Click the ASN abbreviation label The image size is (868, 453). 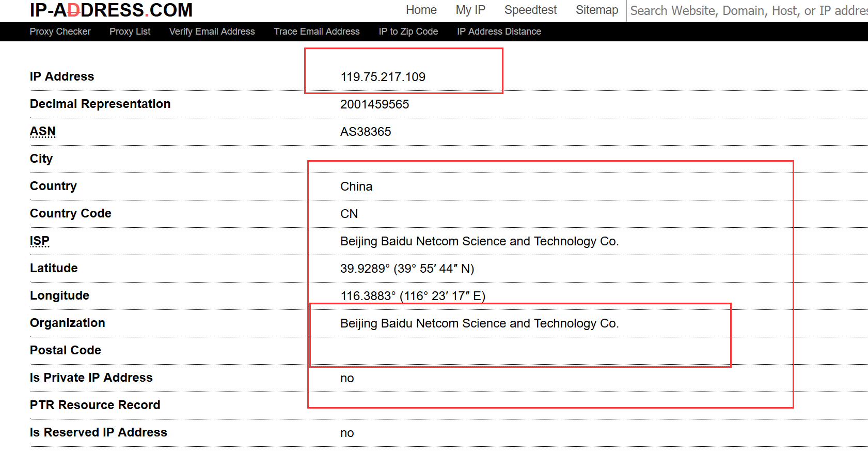click(x=42, y=132)
